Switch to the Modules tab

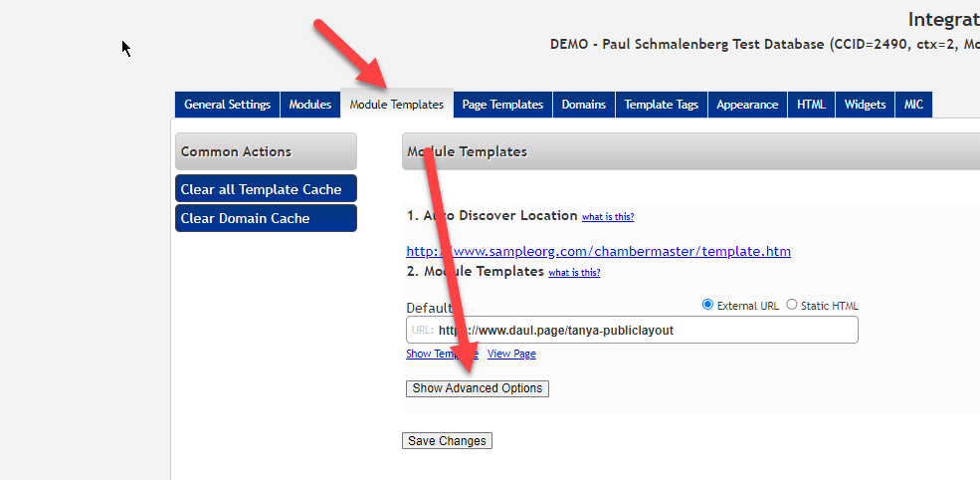tap(310, 105)
